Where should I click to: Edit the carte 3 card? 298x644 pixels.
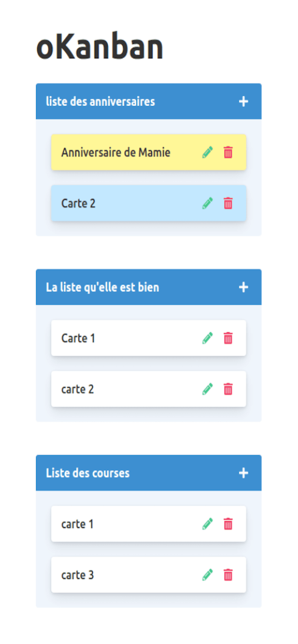(207, 575)
